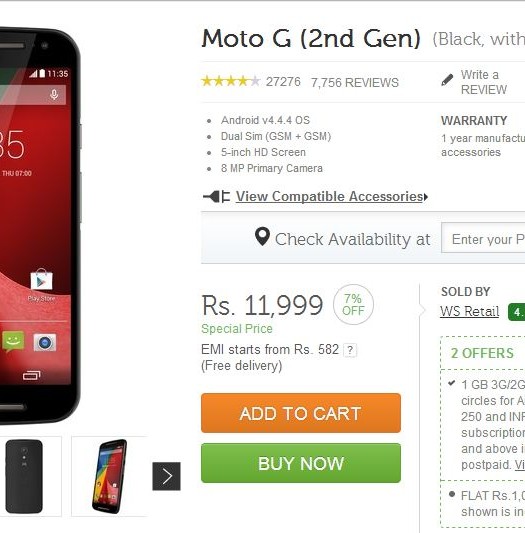Open the WS Retail seller link
Screen dimensions: 525x533
470,311
